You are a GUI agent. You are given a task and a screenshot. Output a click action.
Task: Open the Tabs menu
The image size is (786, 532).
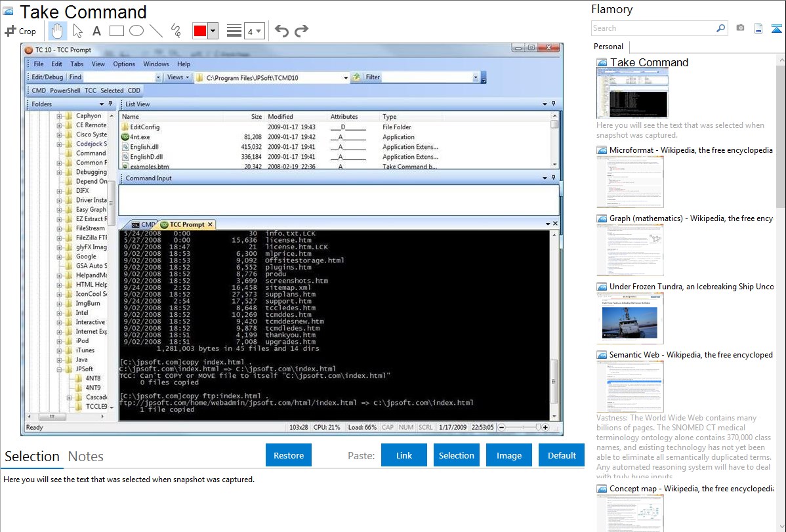pyautogui.click(x=77, y=64)
